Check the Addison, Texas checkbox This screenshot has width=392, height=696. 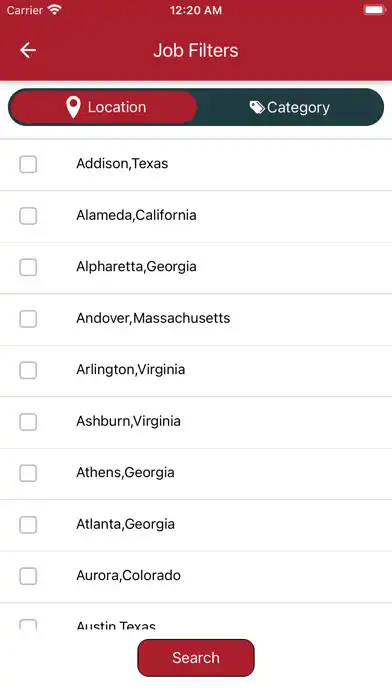click(28, 164)
